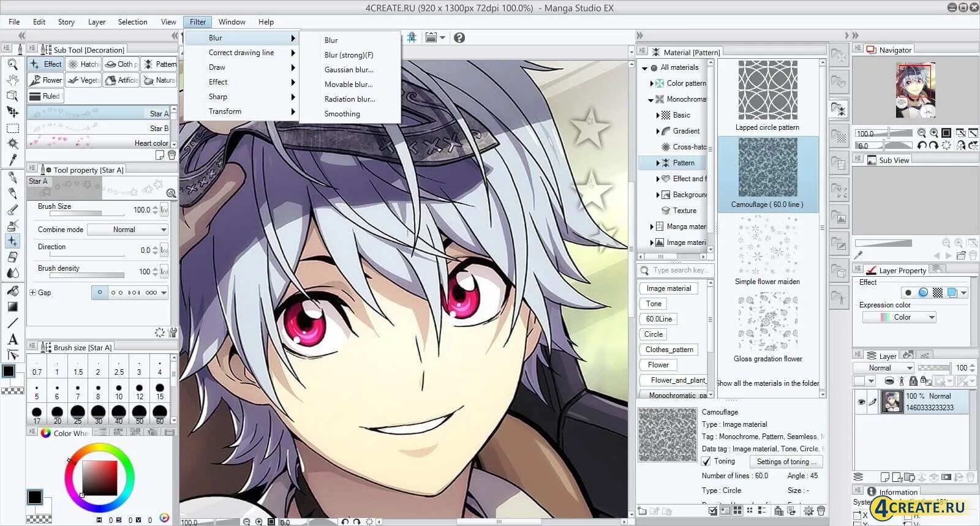Viewport: 980px width, 526px height.
Task: Select Lapped circle pattern material thumbnail
Action: [x=767, y=90]
